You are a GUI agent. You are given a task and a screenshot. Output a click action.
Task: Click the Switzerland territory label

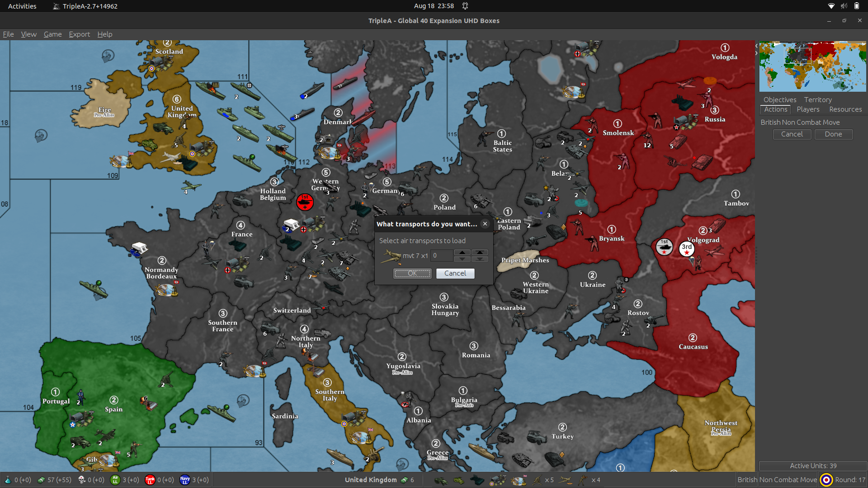point(292,310)
